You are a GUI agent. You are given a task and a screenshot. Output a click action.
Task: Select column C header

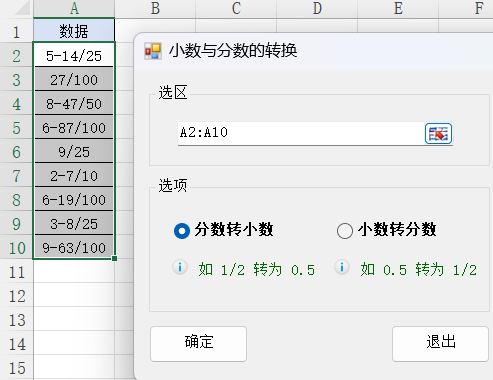coord(236,9)
